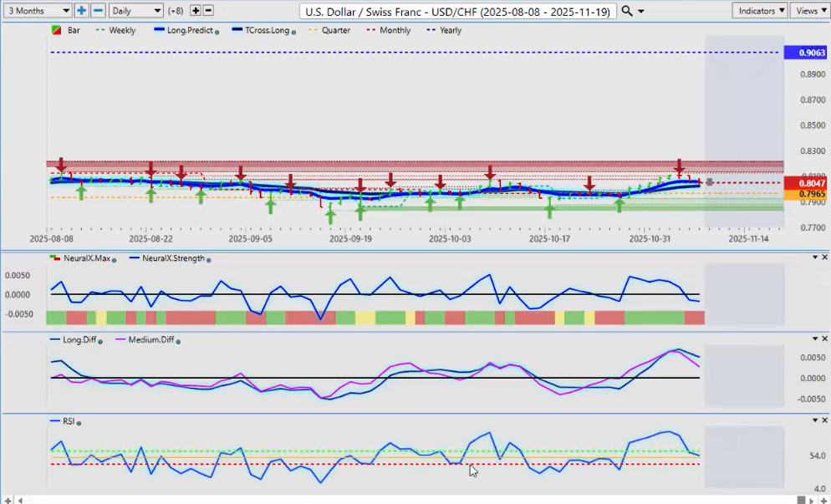
Task: Click the magnifying glass symbol search icon
Action: pos(627,11)
